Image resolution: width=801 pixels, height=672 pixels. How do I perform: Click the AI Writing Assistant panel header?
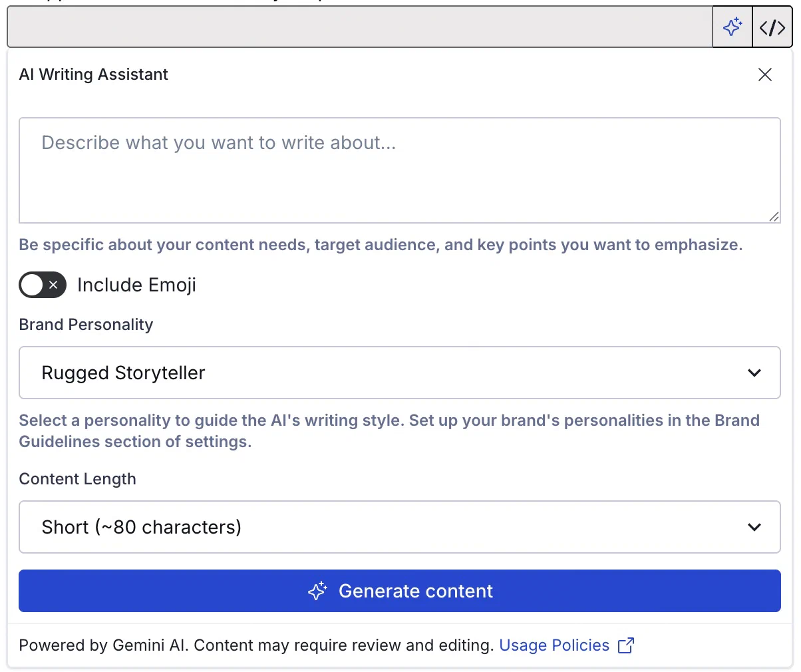tap(93, 75)
